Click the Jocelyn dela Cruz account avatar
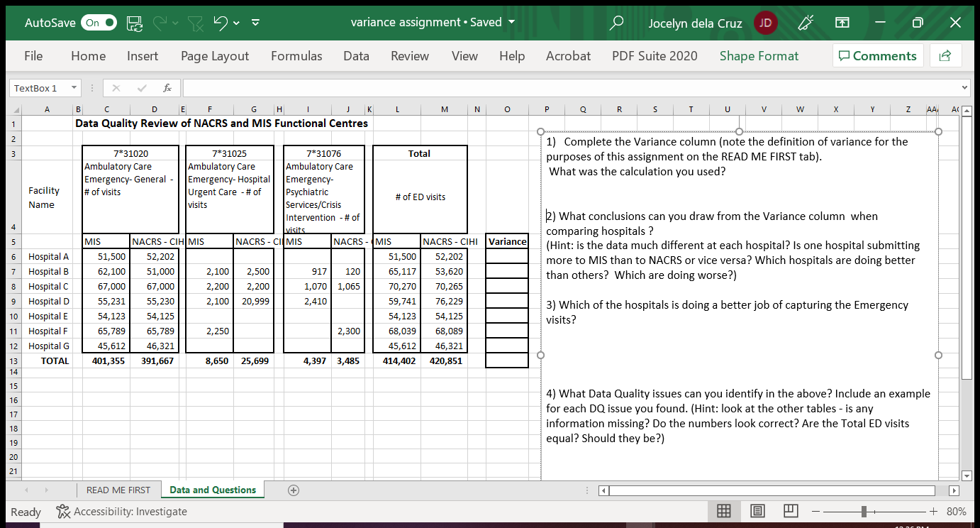The height and width of the screenshot is (528, 980). point(765,22)
